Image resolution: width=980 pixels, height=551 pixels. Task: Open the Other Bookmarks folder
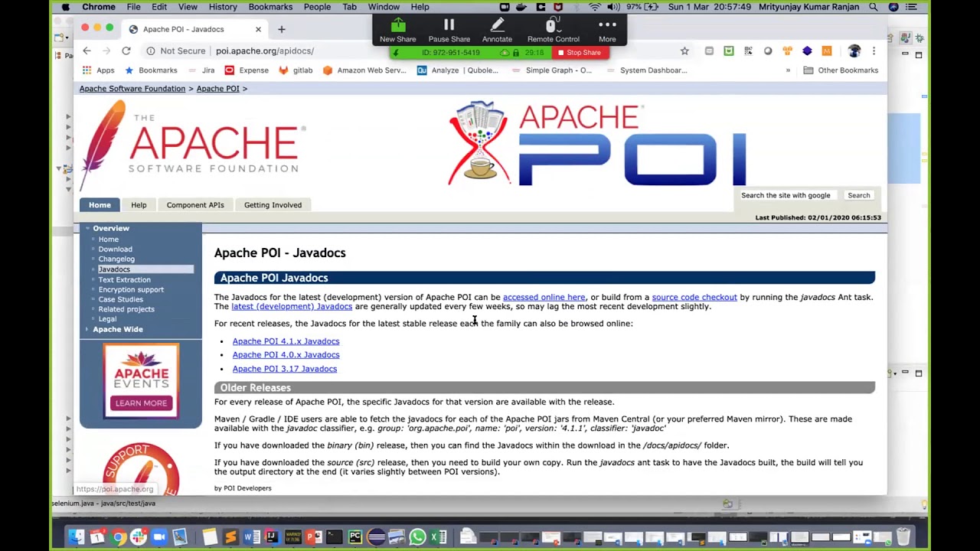[841, 70]
